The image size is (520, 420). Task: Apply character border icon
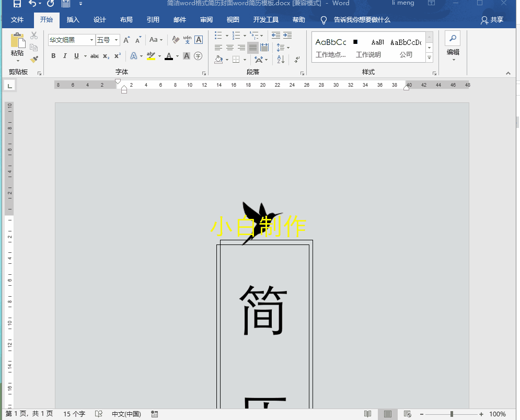coord(198,40)
